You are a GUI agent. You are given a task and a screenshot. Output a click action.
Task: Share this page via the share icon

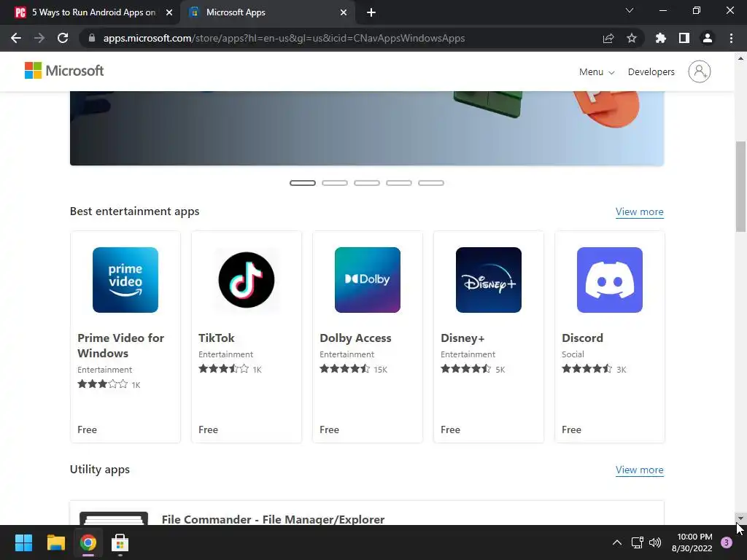[x=608, y=38]
